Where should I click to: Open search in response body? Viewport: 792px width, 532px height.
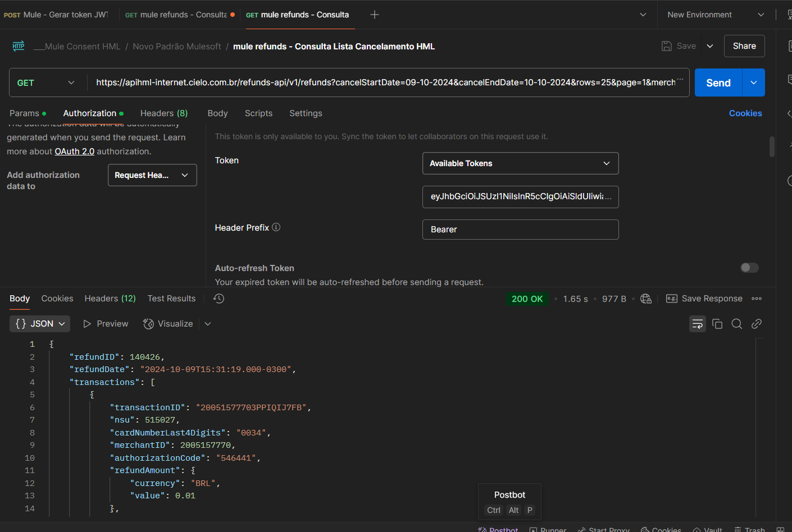pos(737,324)
